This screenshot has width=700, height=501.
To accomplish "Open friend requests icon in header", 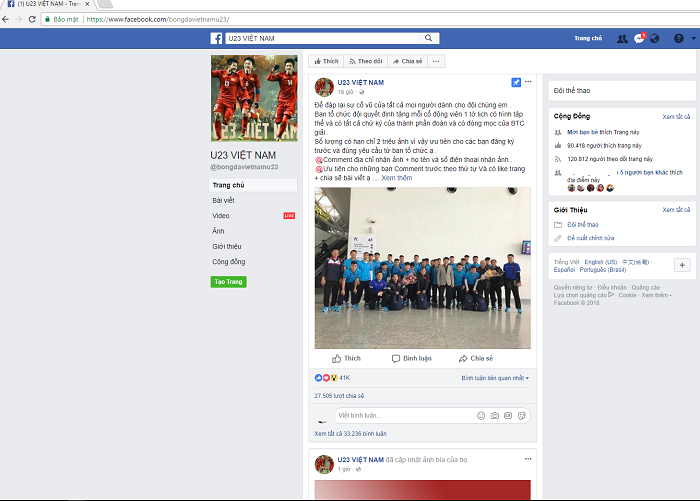I will 622,38.
